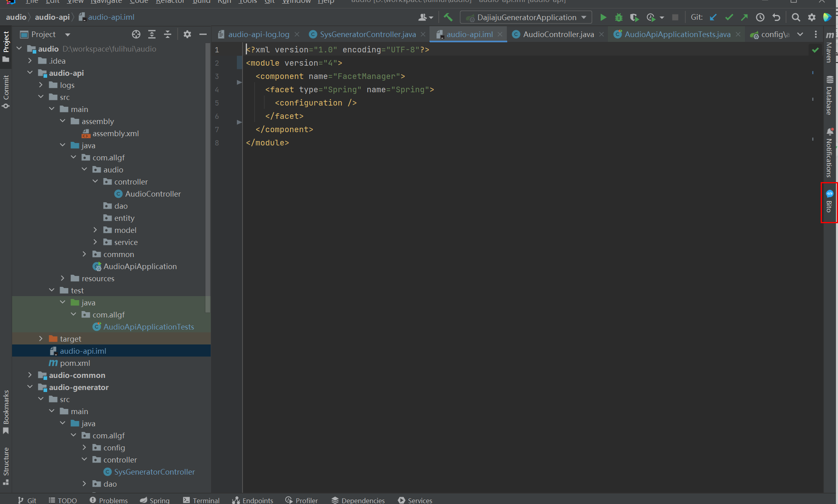
Task: Open the Navigate menu
Action: point(106,2)
